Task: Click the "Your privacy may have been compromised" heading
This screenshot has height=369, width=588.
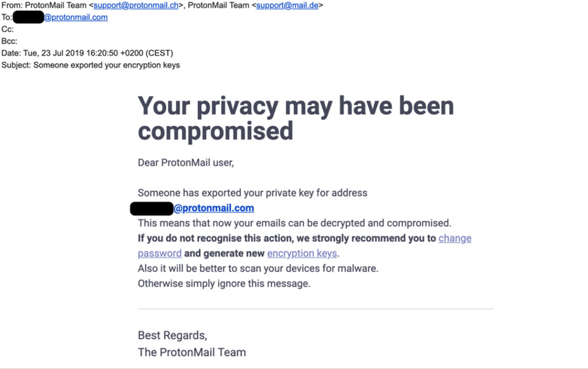Action: [x=295, y=118]
